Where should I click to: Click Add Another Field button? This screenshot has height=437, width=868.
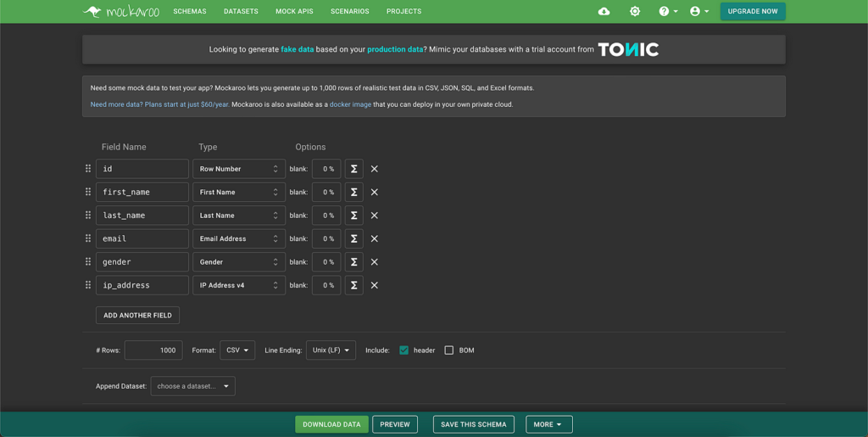click(137, 316)
